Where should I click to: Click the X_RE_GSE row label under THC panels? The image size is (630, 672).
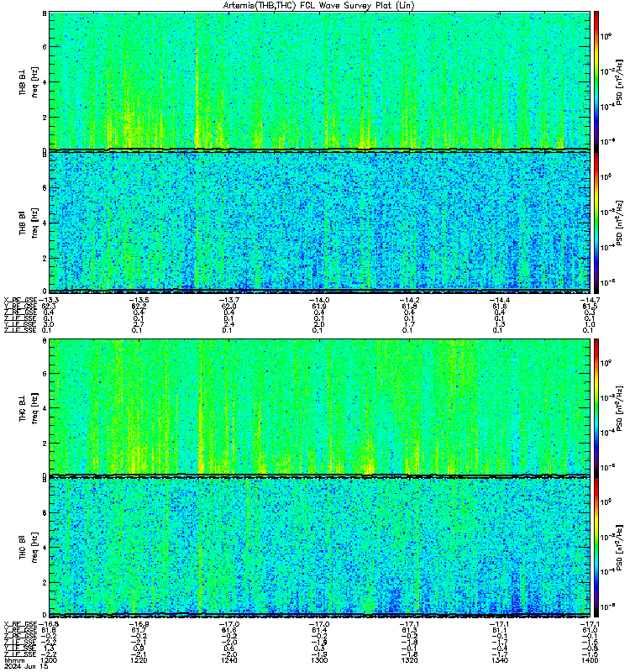20,624
